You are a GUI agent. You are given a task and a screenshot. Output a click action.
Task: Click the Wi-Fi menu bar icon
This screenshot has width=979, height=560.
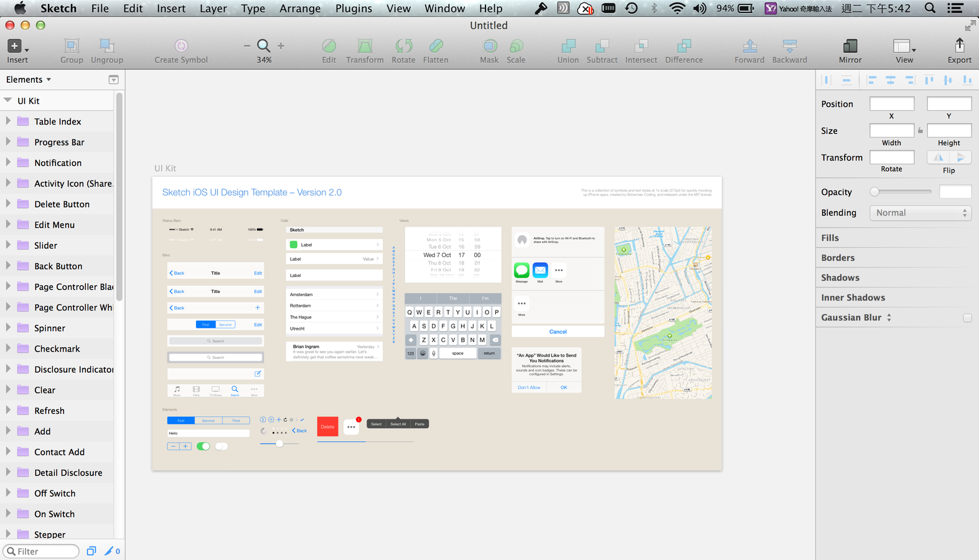pos(677,8)
